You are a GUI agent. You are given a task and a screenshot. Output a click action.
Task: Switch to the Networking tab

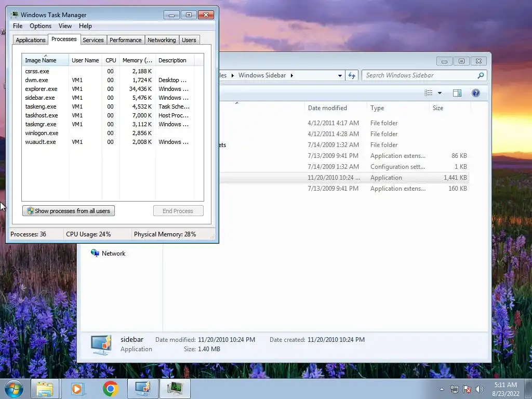(x=162, y=40)
